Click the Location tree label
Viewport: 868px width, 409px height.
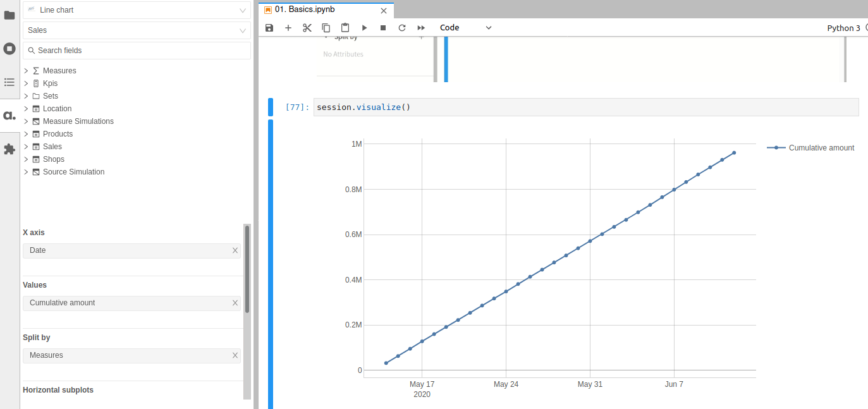(57, 109)
